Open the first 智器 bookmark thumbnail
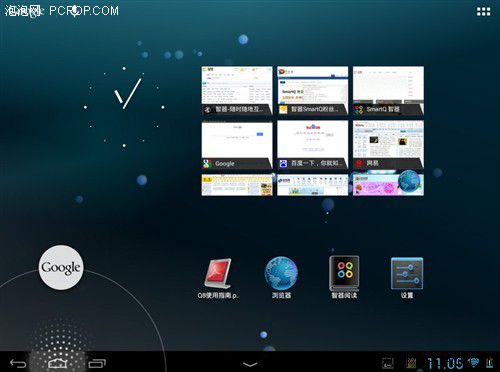The image size is (500, 372). coord(237,91)
